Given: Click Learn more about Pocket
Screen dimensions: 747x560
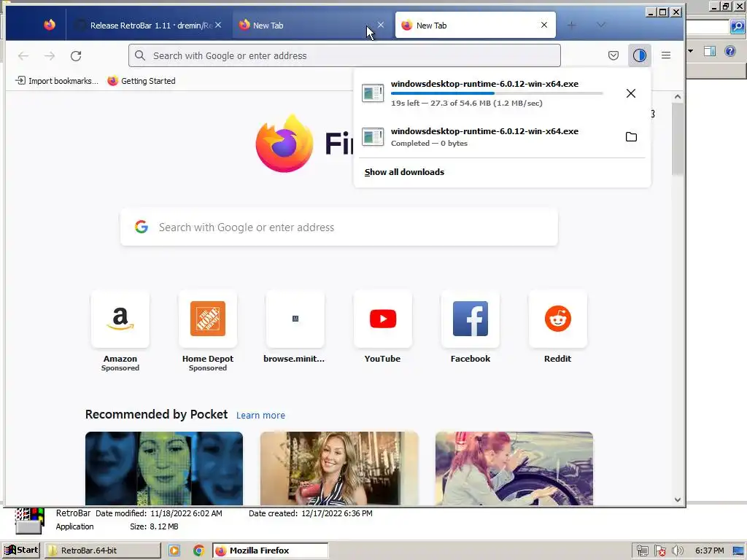Looking at the screenshot, I should [x=260, y=415].
